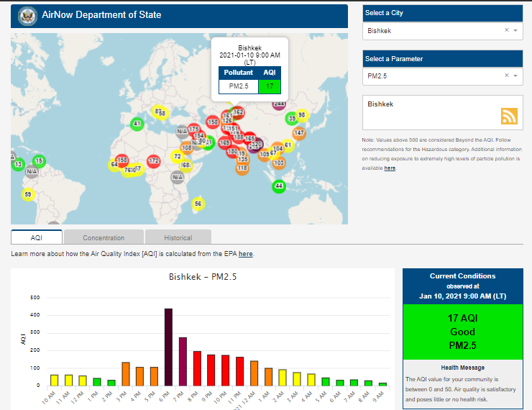Click the Department of State seal logo
This screenshot has width=532, height=410.
click(27, 15)
